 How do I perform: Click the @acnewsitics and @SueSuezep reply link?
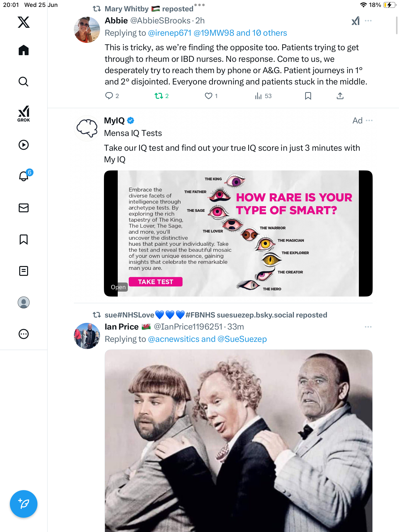click(x=207, y=339)
